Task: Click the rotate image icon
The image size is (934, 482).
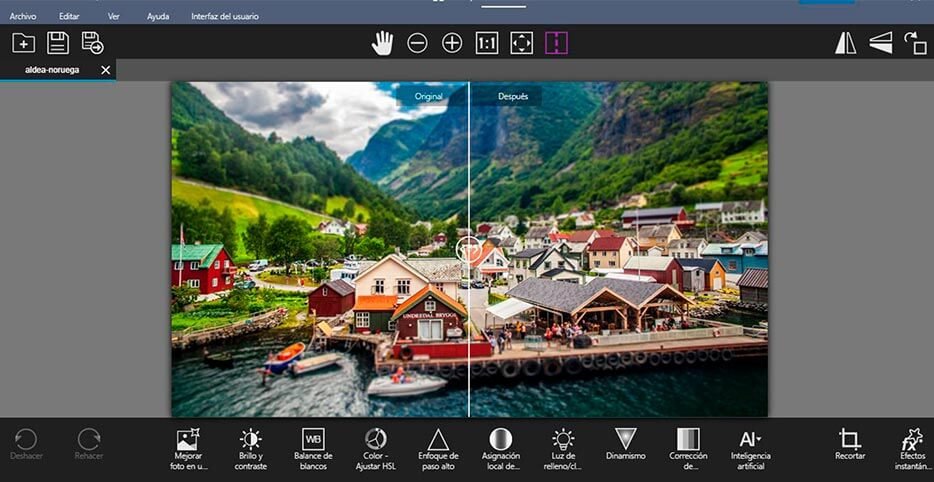Action: (x=915, y=43)
